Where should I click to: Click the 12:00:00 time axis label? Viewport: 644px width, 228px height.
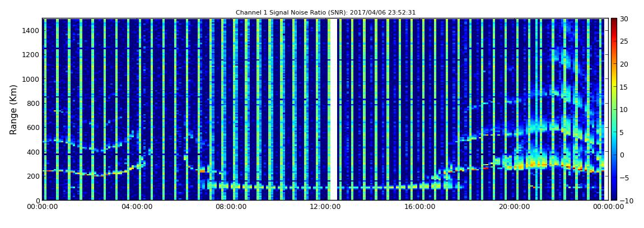coord(325,207)
